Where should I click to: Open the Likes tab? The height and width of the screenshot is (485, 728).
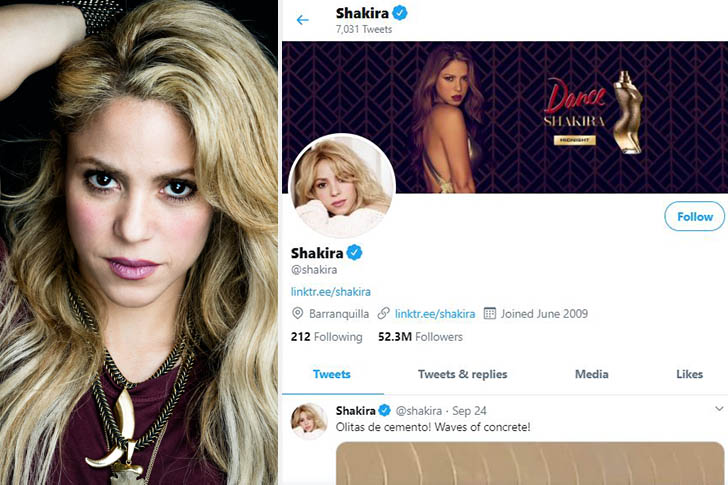[x=689, y=374]
